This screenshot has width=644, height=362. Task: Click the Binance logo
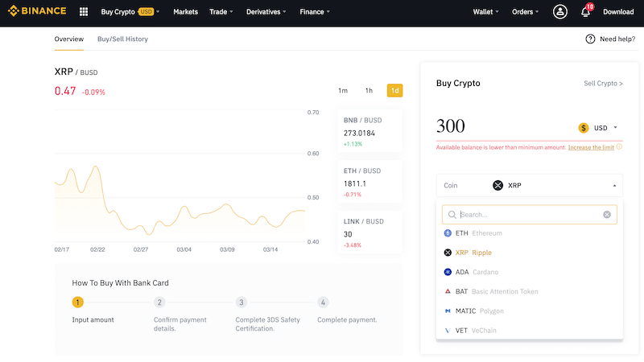coord(37,11)
